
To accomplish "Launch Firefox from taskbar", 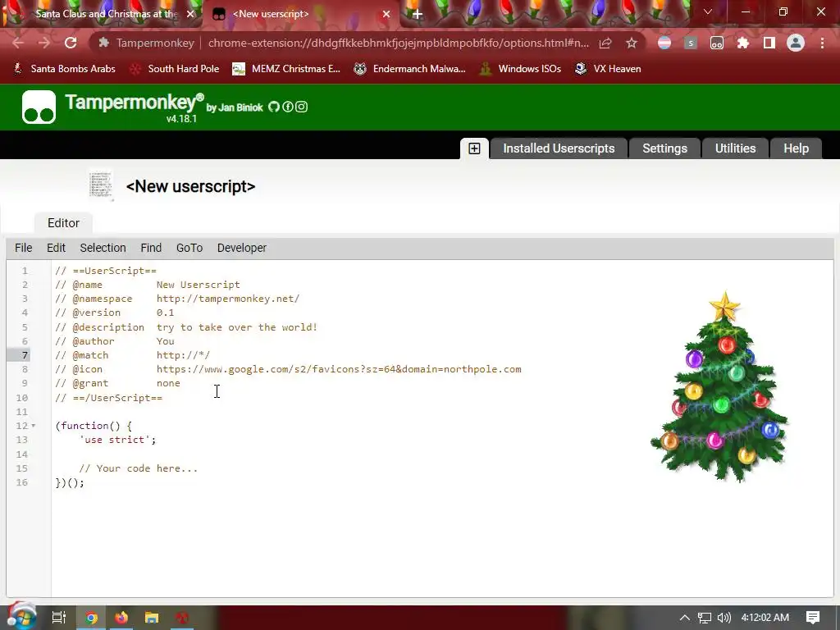I will pyautogui.click(x=121, y=618).
